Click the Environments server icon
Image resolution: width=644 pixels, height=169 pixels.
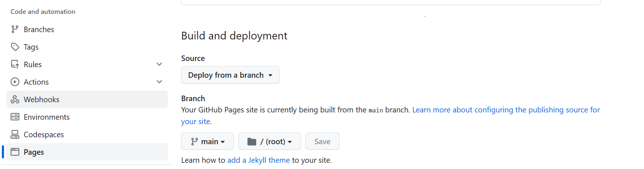click(15, 117)
